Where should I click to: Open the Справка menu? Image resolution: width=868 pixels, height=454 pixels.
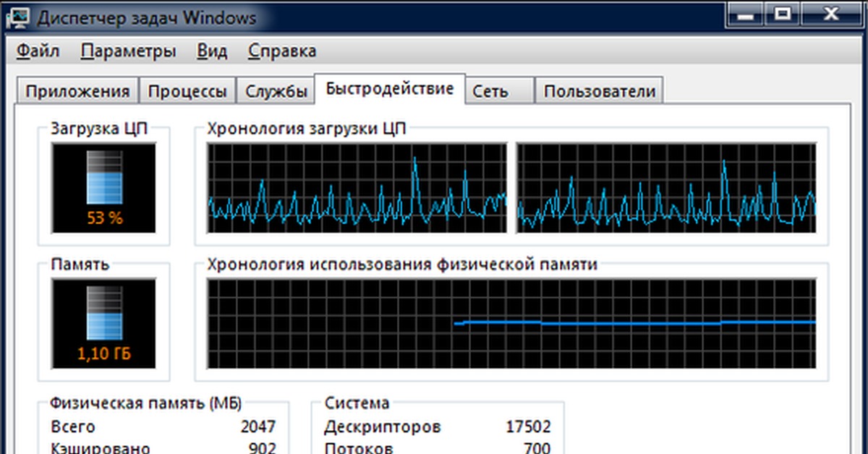(x=281, y=51)
